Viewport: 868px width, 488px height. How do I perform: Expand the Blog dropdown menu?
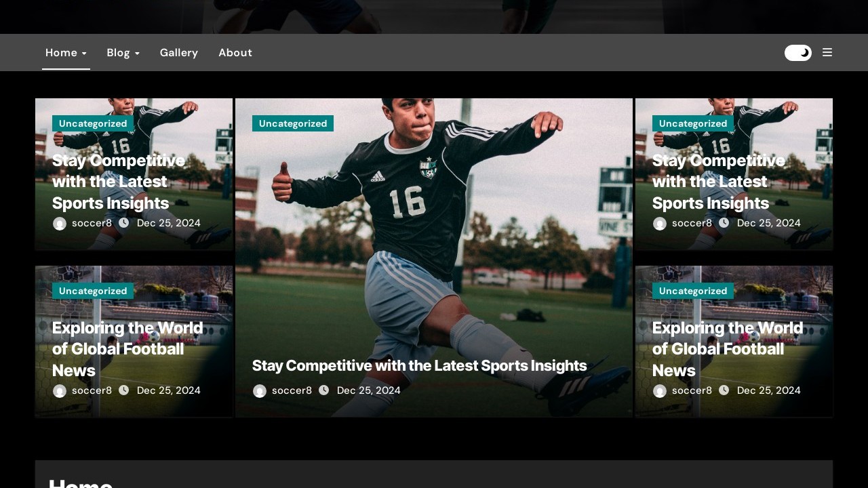123,53
